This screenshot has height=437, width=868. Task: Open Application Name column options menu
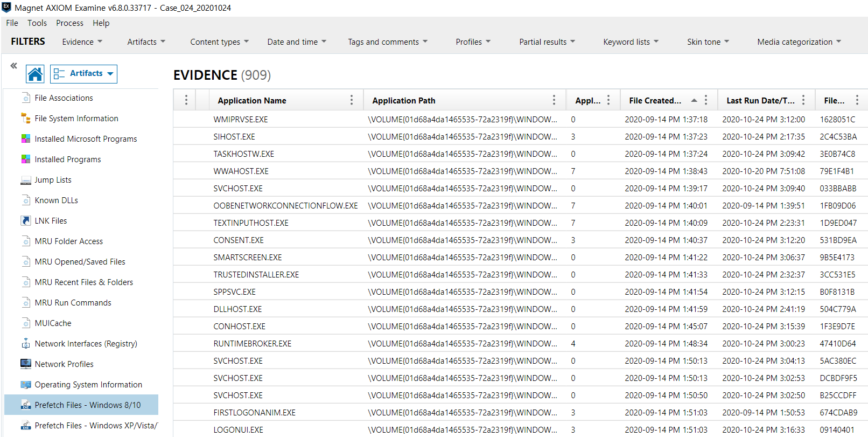click(x=352, y=100)
